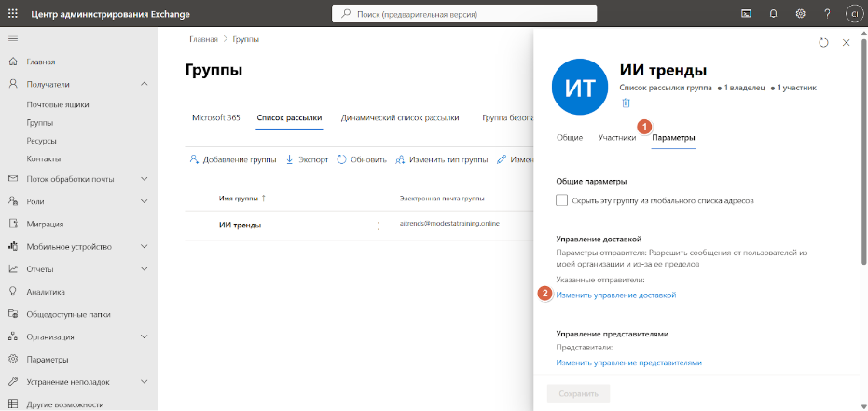Expand the Роли chevron

tap(145, 201)
